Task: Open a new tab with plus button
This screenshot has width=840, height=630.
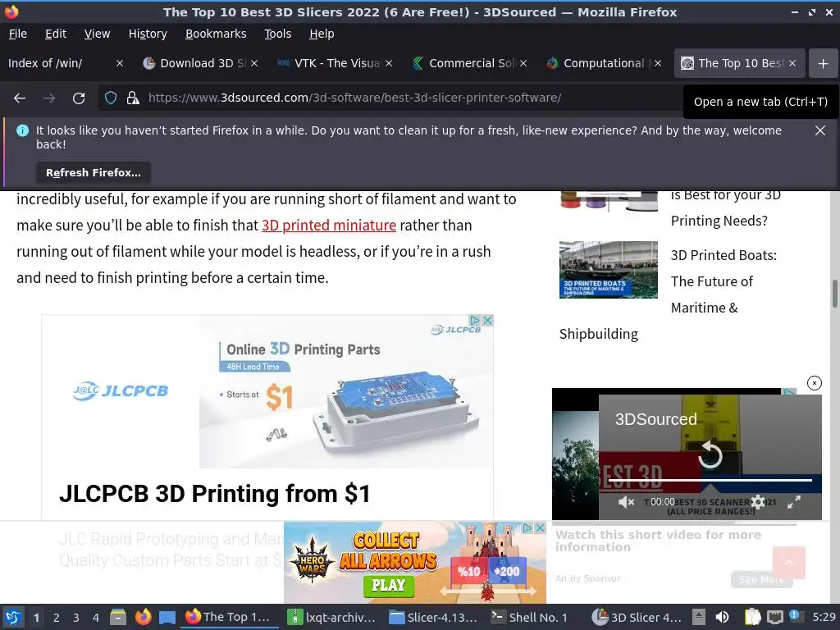Action: pyautogui.click(x=824, y=63)
